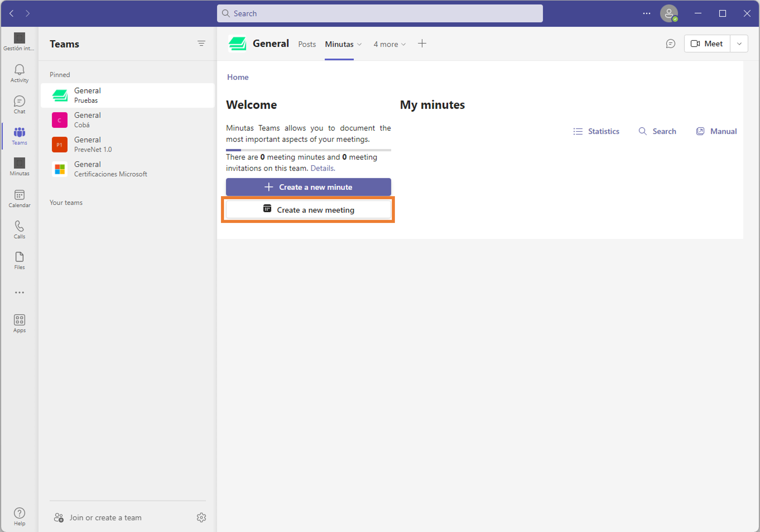Click the Teams panel heading
Image resolution: width=760 pixels, height=532 pixels.
[64, 44]
